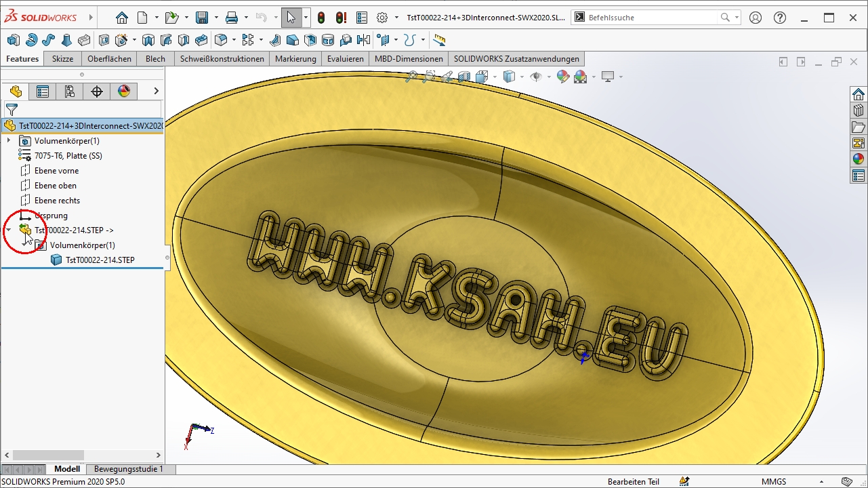This screenshot has height=488, width=868.
Task: Start the Swept Boss/Base feature
Action: click(x=49, y=40)
